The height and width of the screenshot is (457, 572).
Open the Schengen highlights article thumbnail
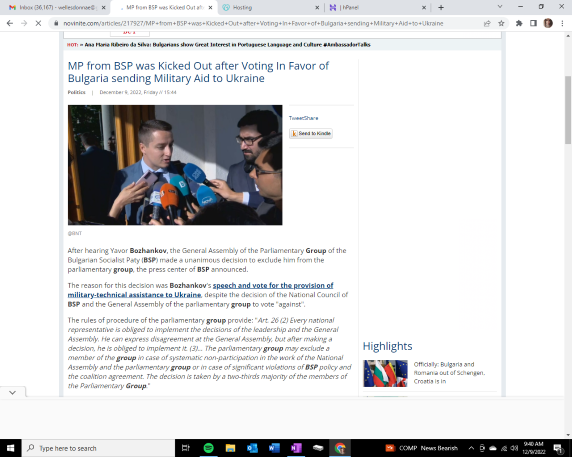[385, 373]
